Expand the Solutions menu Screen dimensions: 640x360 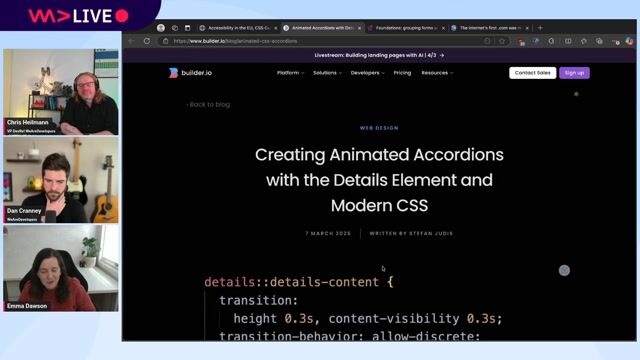[327, 73]
